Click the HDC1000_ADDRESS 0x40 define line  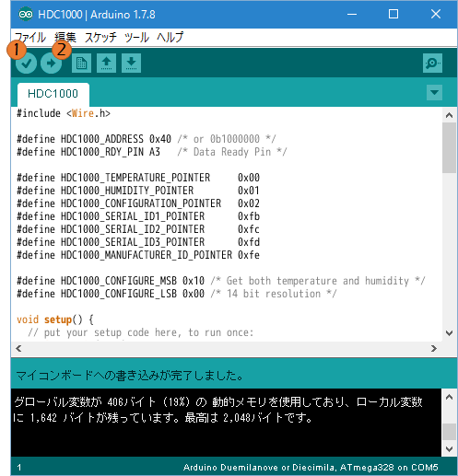147,139
